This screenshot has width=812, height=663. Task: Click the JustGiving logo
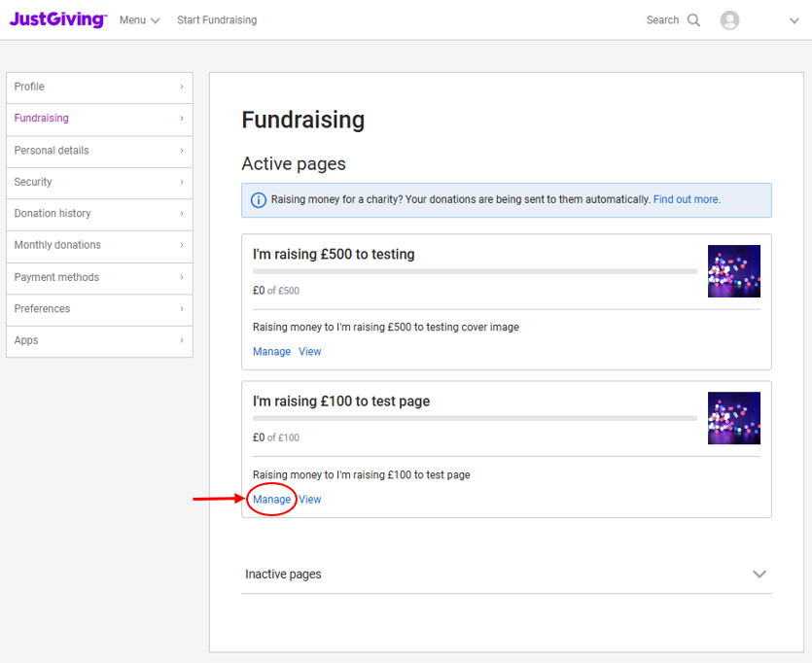[x=56, y=18]
